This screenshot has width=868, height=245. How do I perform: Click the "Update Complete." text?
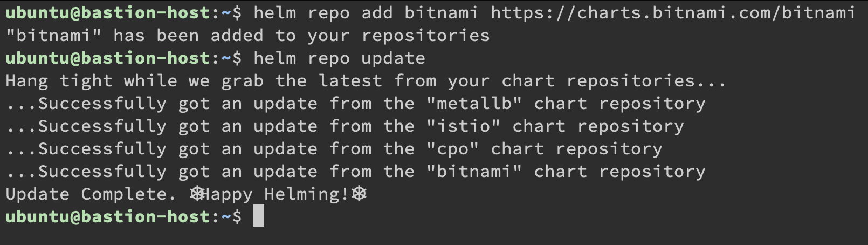point(91,194)
